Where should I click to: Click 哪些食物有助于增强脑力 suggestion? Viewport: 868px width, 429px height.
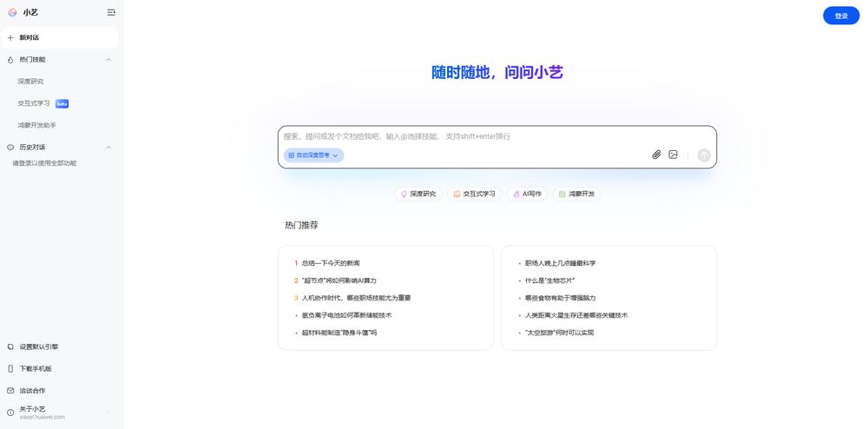click(560, 298)
